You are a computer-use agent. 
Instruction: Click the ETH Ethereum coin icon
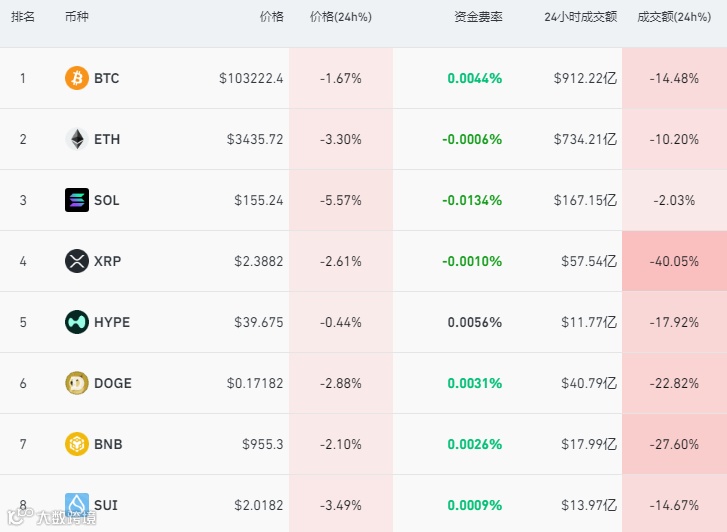click(x=77, y=139)
